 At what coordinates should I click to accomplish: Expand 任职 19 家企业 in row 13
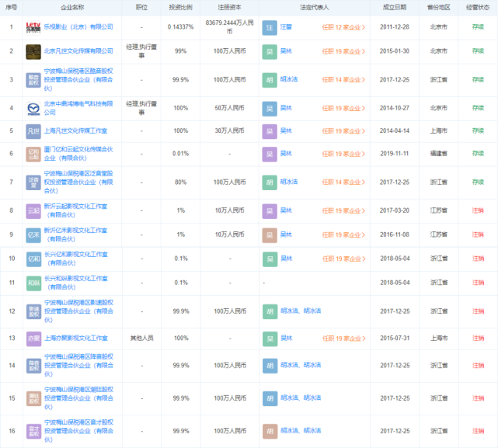tap(343, 338)
